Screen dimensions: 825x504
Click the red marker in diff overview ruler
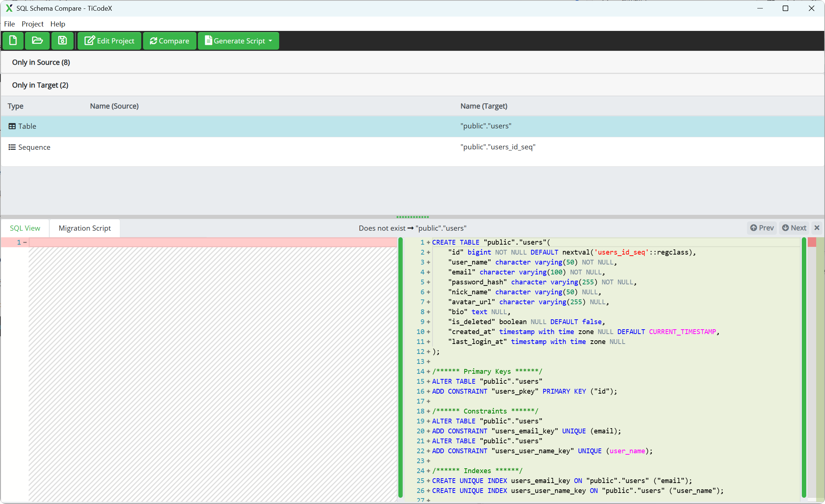(812, 242)
